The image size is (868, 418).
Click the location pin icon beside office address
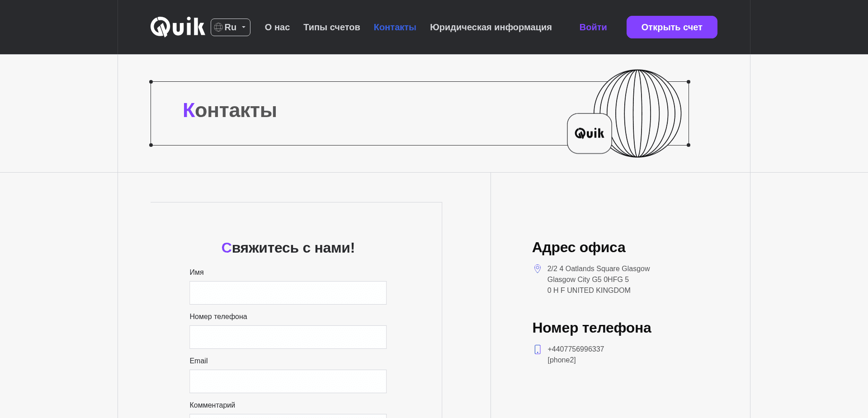538,268
